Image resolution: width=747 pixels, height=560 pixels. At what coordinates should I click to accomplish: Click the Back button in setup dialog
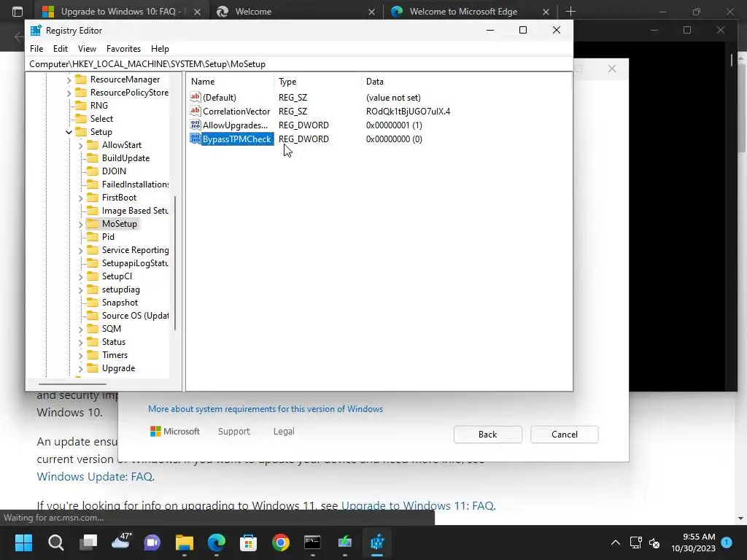(487, 435)
